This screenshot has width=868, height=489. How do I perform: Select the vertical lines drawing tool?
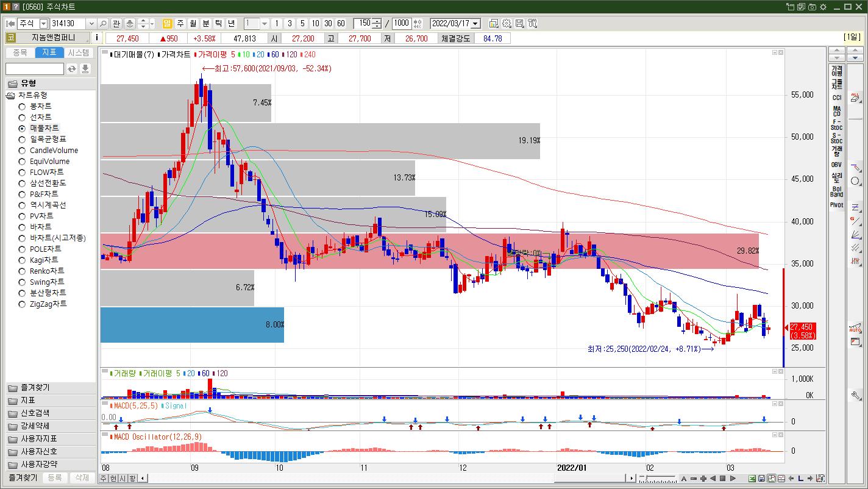click(x=855, y=261)
